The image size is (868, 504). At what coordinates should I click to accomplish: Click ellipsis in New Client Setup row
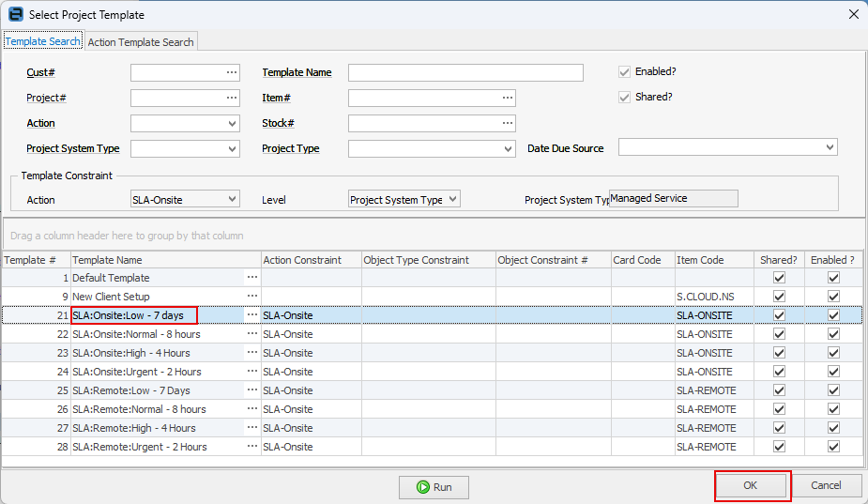coord(252,297)
